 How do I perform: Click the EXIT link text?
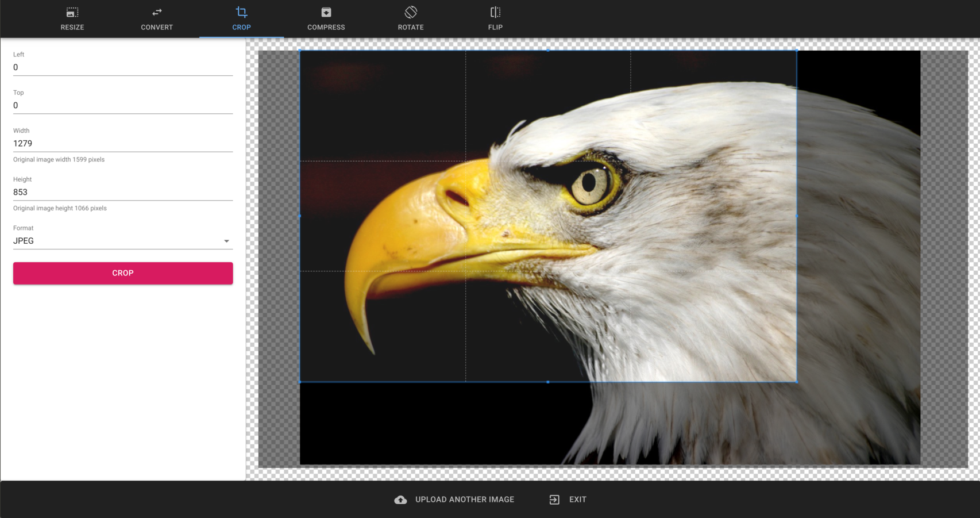pos(577,500)
